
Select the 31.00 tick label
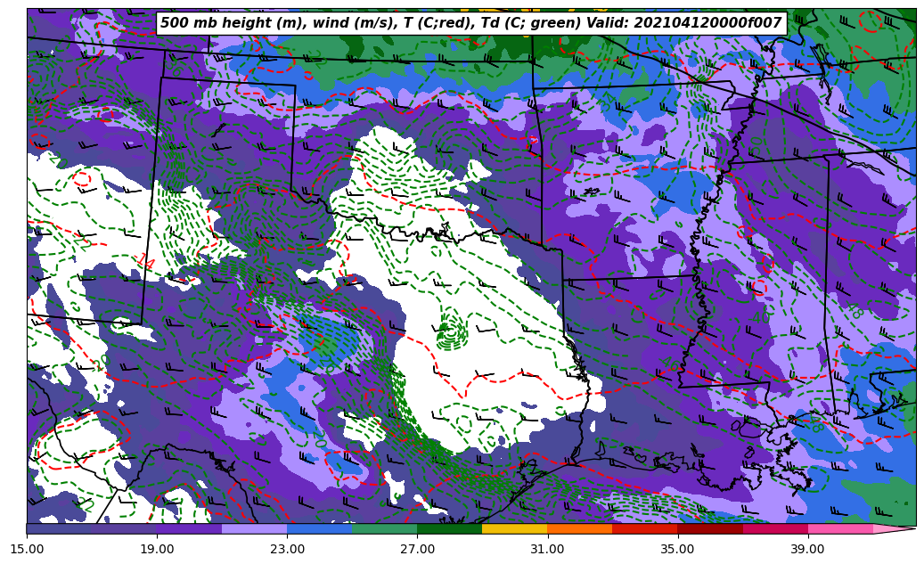pyautogui.click(x=547, y=549)
